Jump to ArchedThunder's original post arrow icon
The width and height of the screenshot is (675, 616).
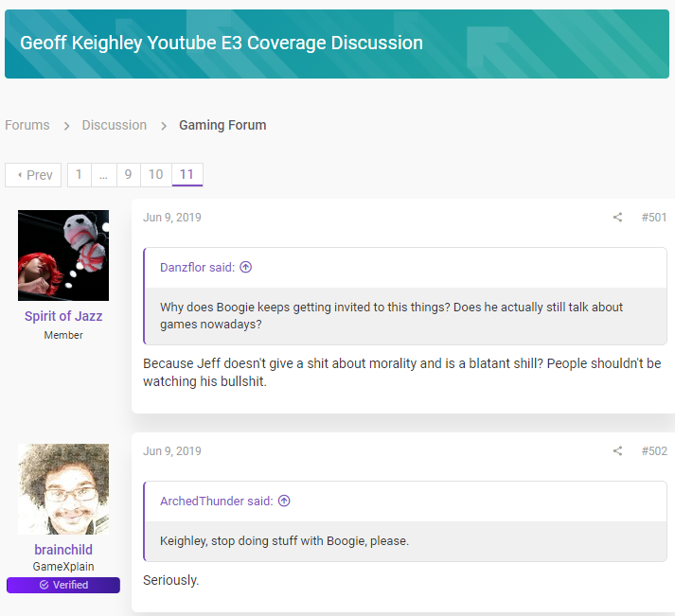(284, 501)
